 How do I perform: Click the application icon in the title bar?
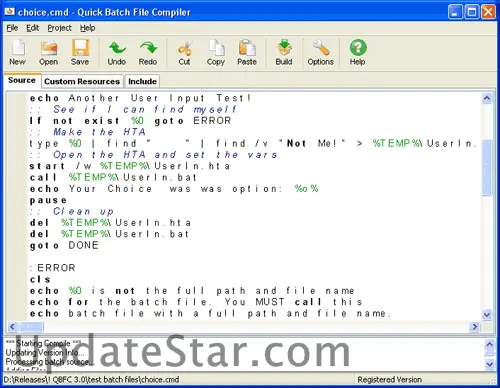tap(9, 12)
